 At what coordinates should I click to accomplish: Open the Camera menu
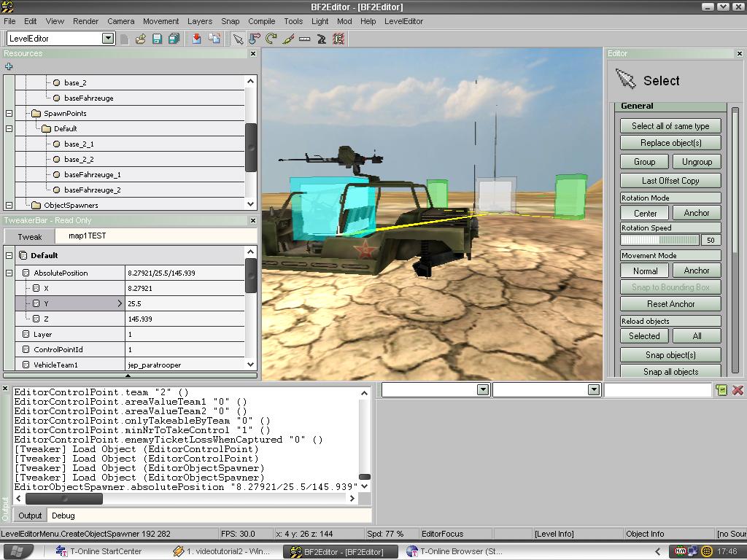pyautogui.click(x=121, y=21)
